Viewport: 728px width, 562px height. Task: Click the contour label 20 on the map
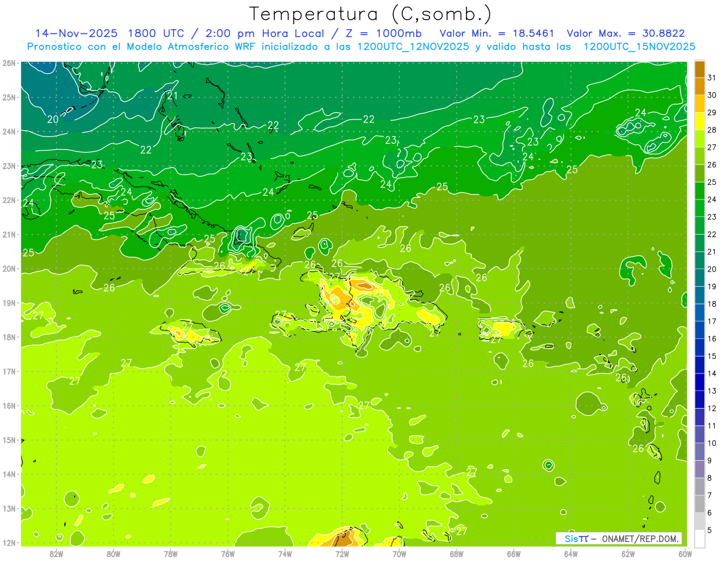[53, 119]
